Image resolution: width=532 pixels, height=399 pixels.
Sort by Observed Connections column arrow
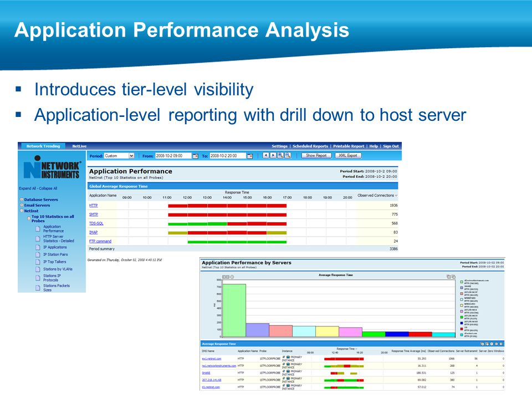[396, 196]
